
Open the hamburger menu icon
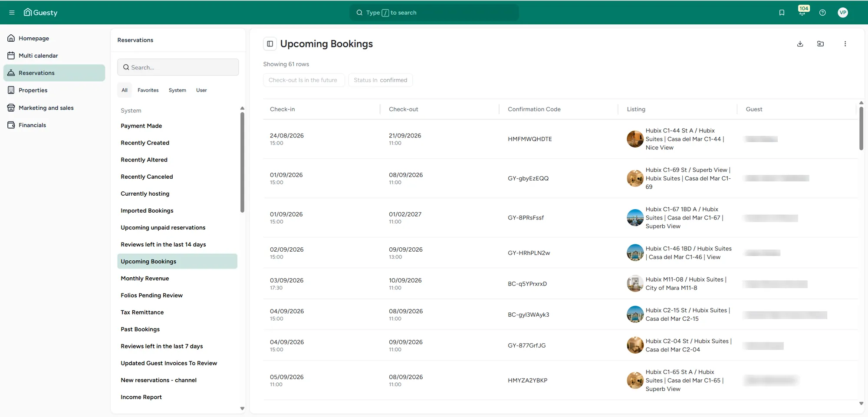pyautogui.click(x=12, y=13)
